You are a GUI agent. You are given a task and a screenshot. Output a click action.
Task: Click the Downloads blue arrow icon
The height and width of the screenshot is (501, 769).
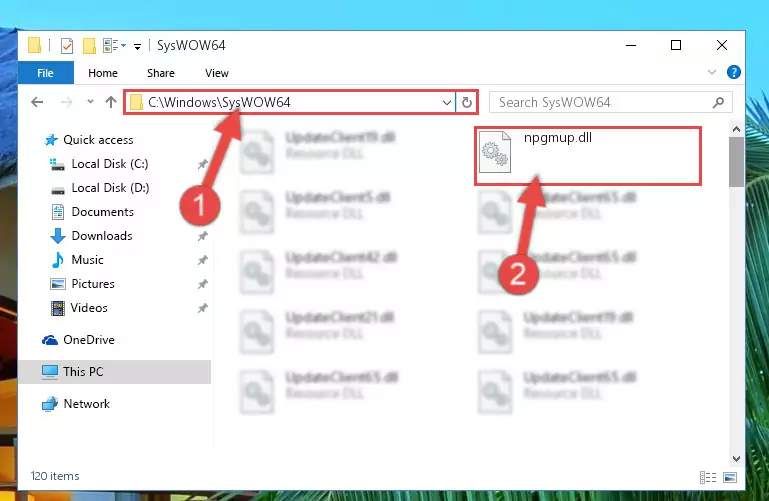pyautogui.click(x=58, y=236)
